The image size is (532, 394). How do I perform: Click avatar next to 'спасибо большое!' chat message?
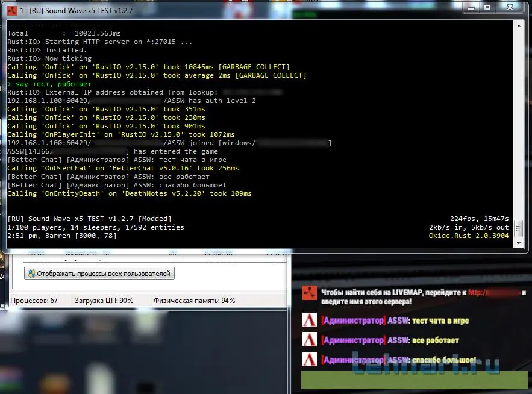tap(310, 360)
